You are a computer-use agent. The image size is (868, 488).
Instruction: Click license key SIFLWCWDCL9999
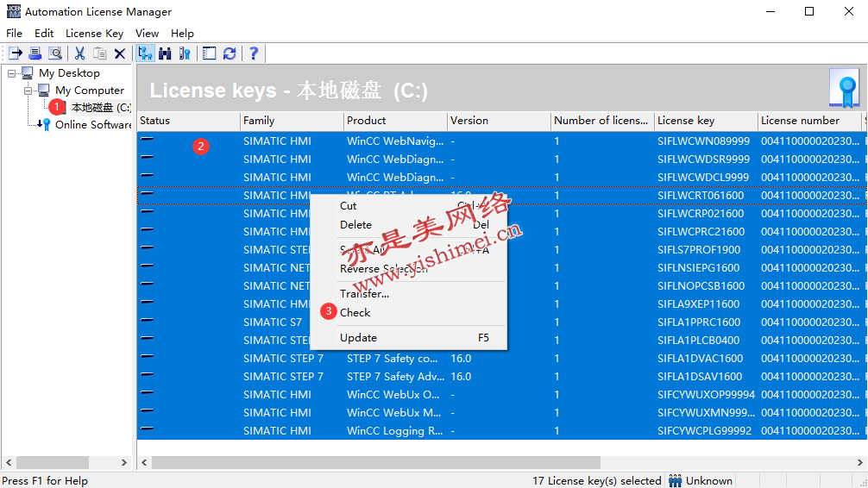pos(703,178)
